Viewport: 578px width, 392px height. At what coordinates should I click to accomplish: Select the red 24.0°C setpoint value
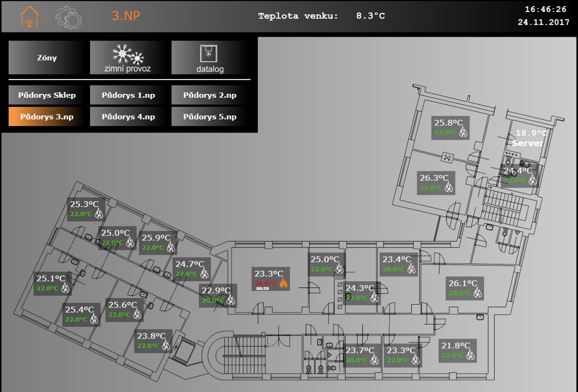coord(266,283)
